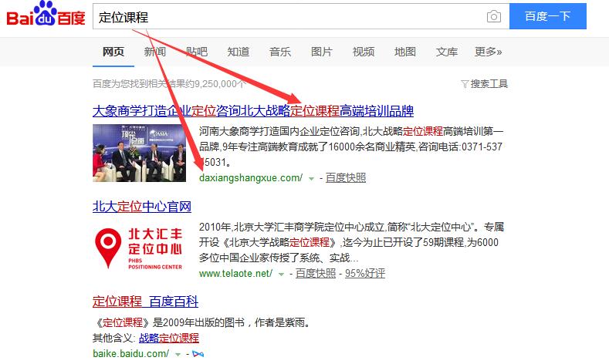The image size is (609, 364).
Task: Expand dropdown arrow beside www.telaote.net
Action: (281, 274)
